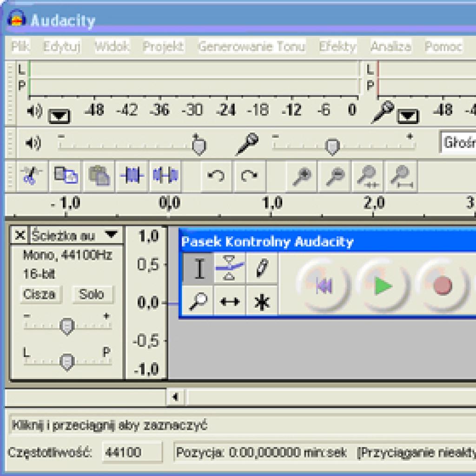
Task: Click the Paste clipboard icon
Action: pos(99,176)
